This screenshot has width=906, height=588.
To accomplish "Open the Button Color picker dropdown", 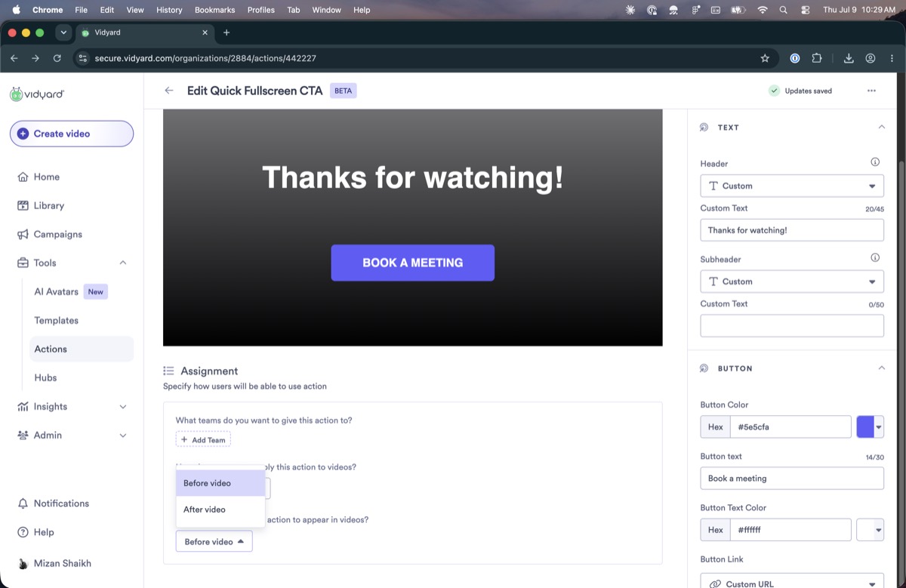I will click(879, 426).
